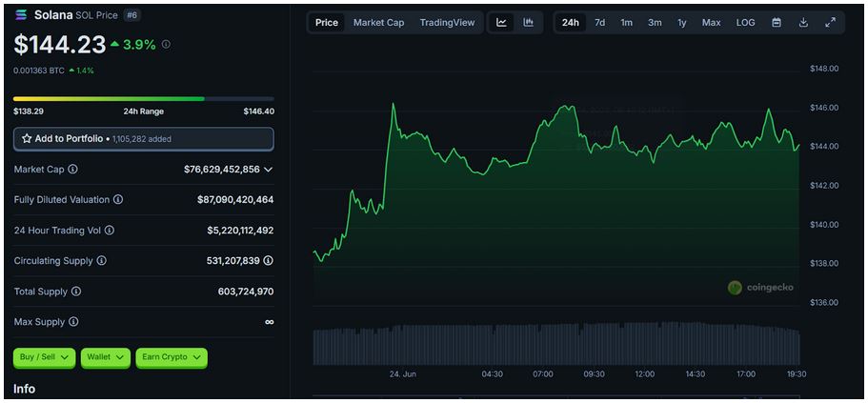Click the Info section heading
Viewport: 868px width, 403px height.
pos(25,389)
